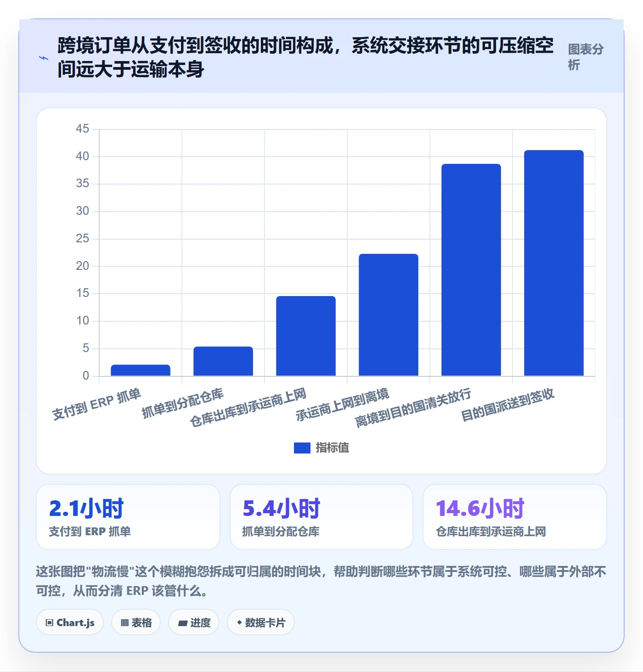This screenshot has width=643, height=672.
Task: Click the y-axis tick value 30
Action: coord(83,211)
